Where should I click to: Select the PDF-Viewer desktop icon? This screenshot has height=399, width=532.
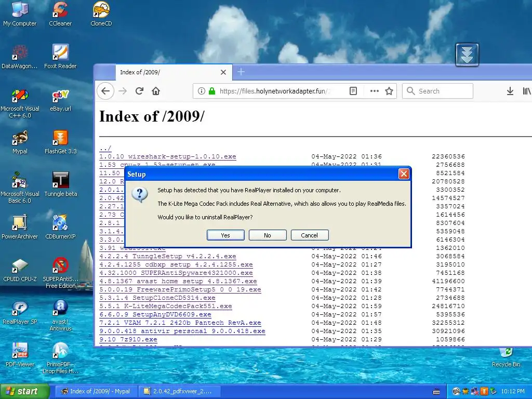coord(20,355)
